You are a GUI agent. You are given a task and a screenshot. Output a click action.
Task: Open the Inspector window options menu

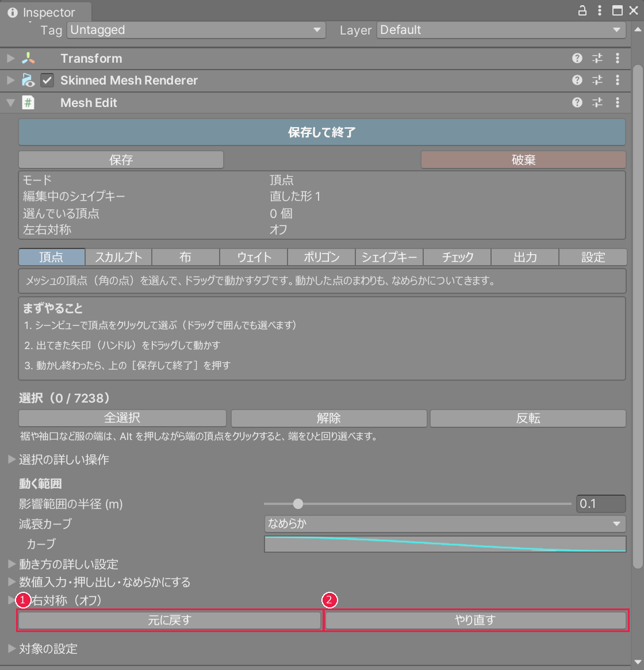click(600, 11)
